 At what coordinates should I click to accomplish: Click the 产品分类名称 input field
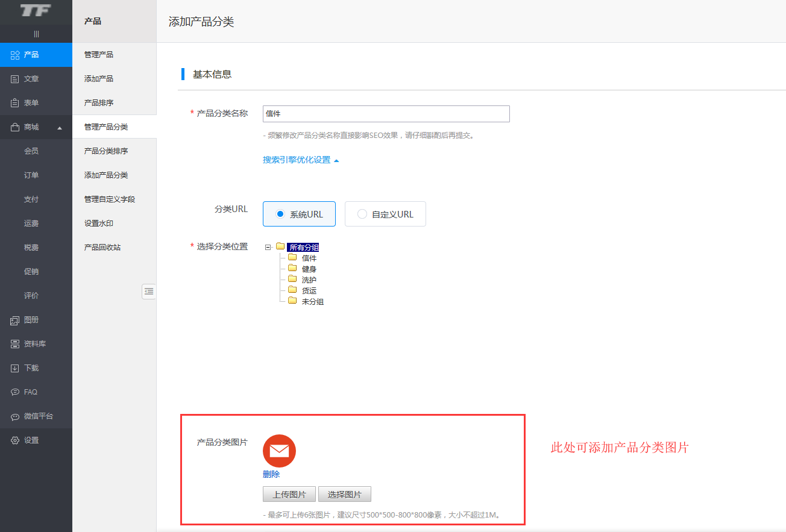(386, 114)
